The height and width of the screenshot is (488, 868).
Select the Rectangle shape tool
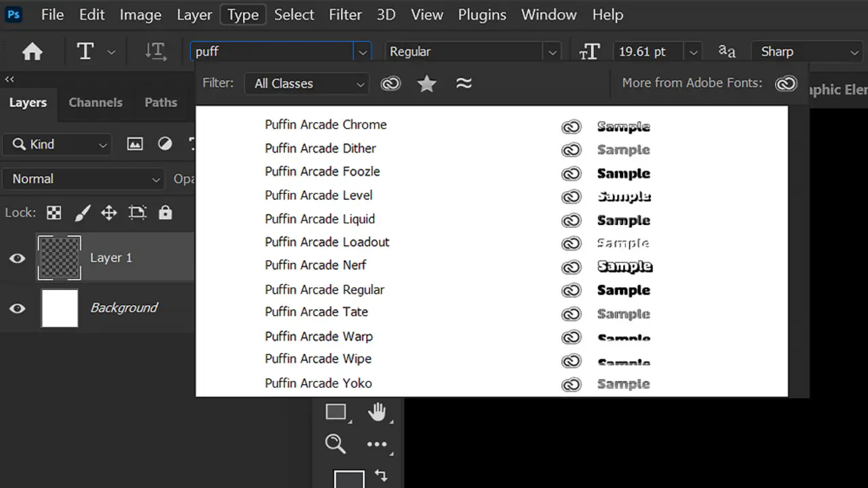click(336, 411)
